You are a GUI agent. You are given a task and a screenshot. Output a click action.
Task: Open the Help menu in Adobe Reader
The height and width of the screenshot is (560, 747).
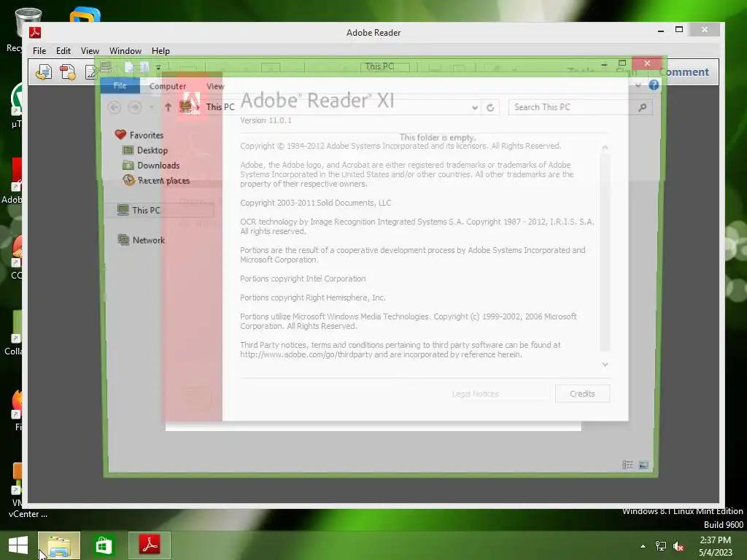click(160, 50)
